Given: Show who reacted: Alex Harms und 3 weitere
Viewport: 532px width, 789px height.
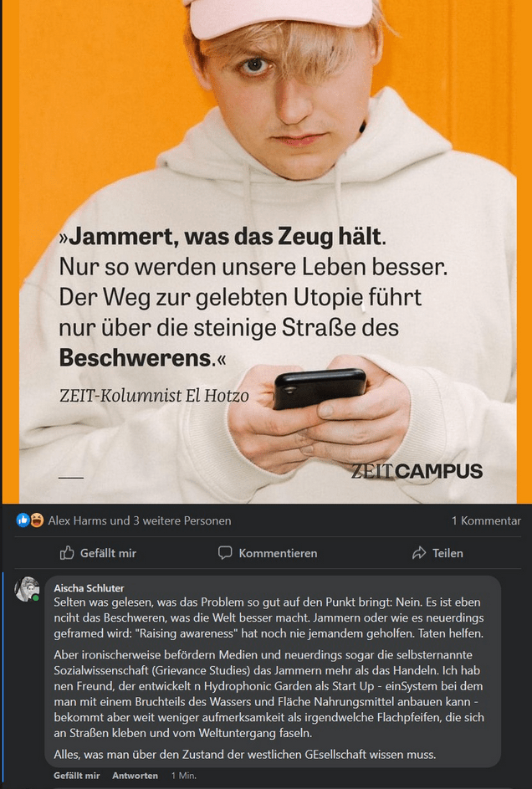Looking at the screenshot, I should pyautogui.click(x=140, y=520).
